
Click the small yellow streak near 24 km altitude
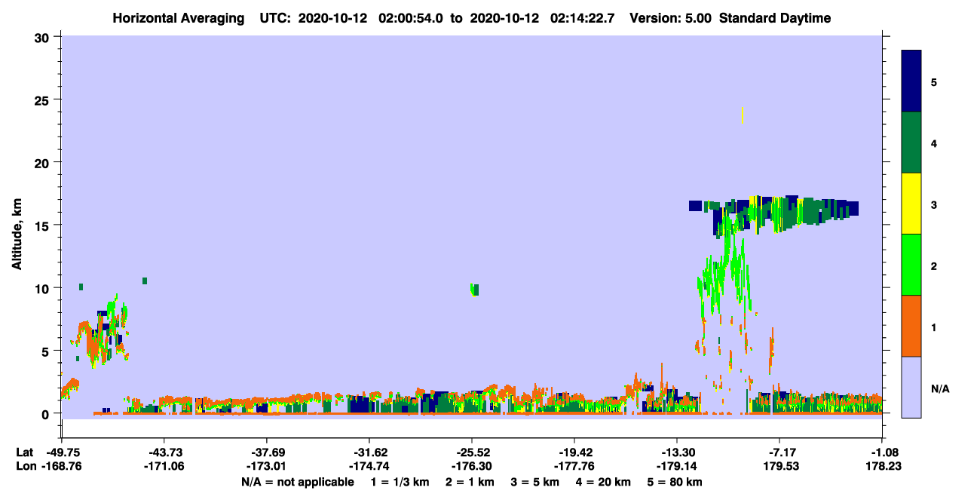(x=743, y=115)
